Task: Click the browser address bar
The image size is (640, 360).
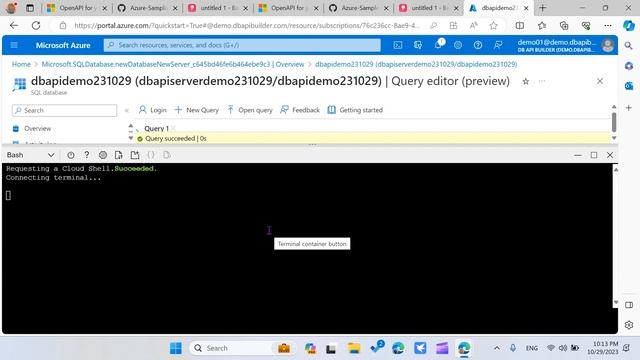Action: 247,26
